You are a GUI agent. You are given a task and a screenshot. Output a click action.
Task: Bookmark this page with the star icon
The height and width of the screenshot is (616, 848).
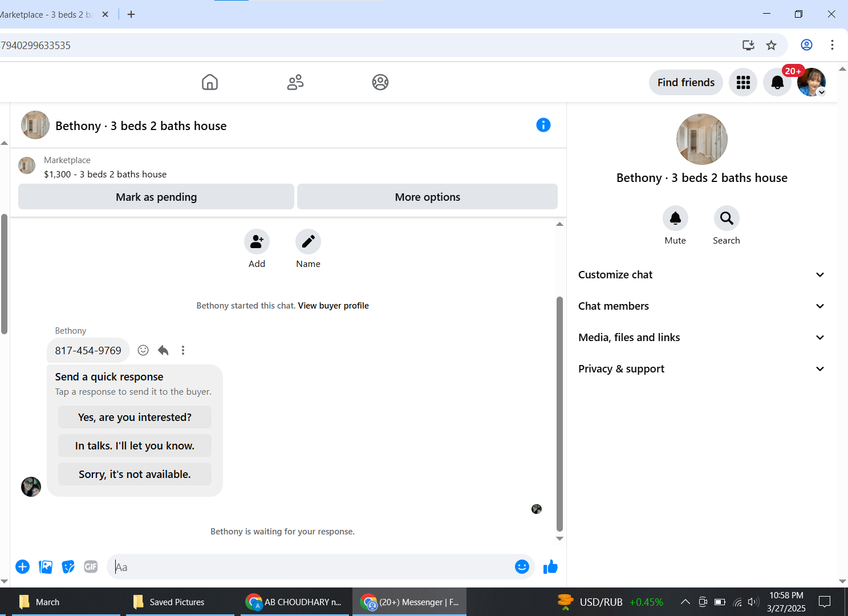pos(771,45)
